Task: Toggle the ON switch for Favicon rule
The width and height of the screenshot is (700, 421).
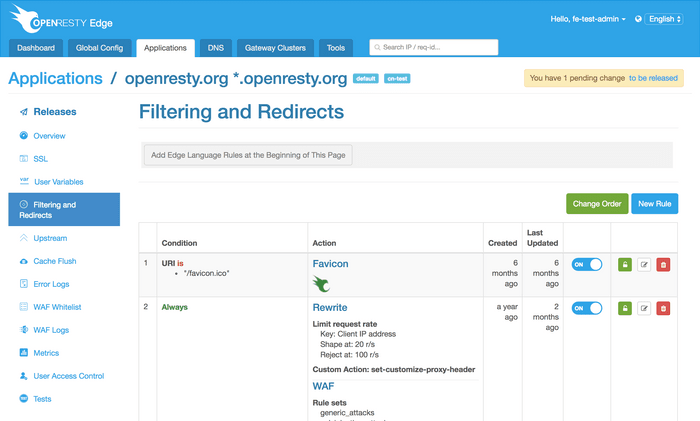Action: [x=587, y=264]
